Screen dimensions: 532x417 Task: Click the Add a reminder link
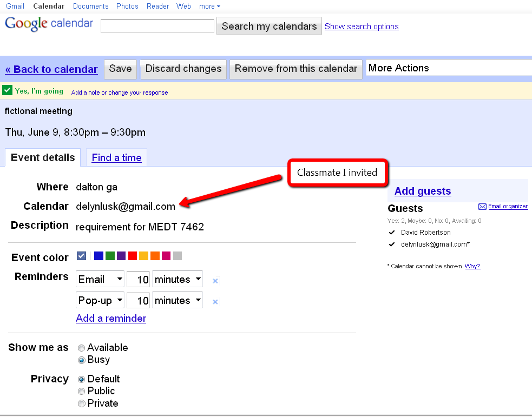click(x=111, y=318)
